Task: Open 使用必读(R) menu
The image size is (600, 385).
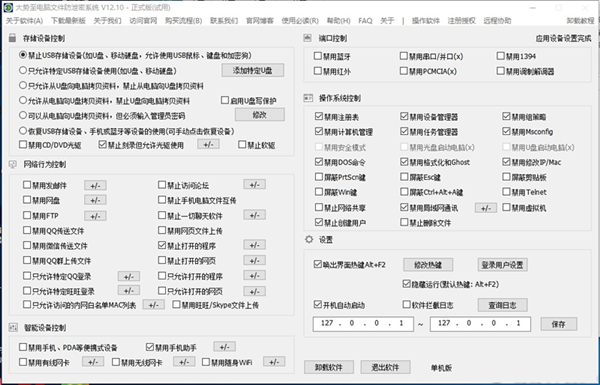Action: point(300,21)
